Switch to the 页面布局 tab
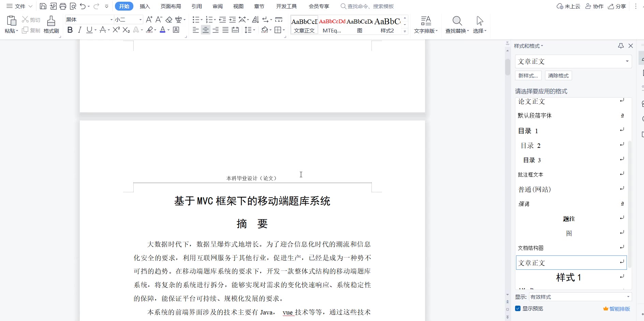 coord(171,6)
